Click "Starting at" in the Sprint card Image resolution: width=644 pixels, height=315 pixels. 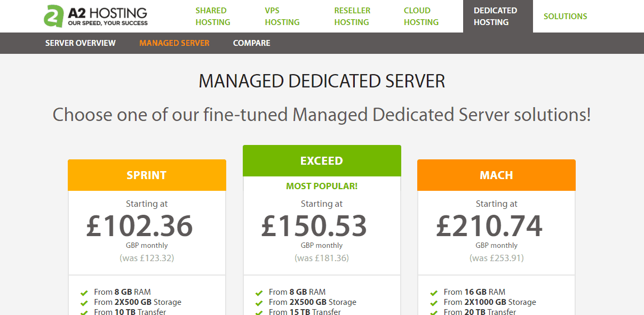coord(147,204)
